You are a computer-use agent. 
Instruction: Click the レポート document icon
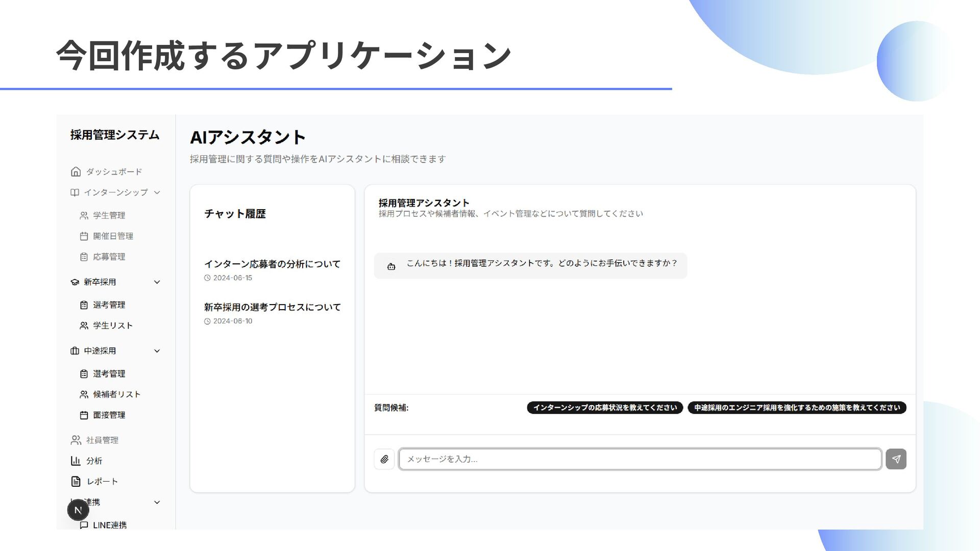76,482
